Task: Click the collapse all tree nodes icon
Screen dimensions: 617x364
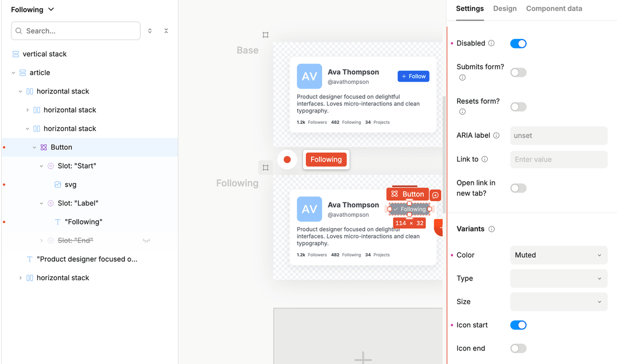Action: coord(166,31)
